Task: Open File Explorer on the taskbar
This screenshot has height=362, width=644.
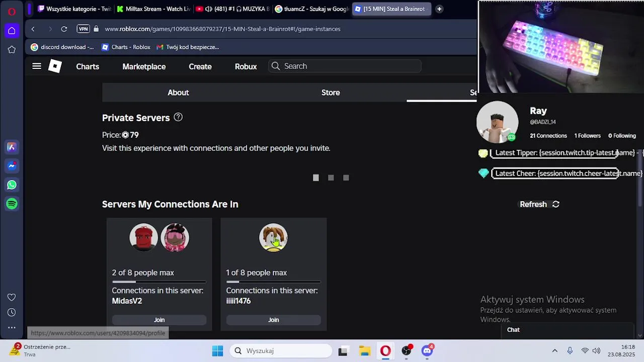Action: pyautogui.click(x=364, y=351)
